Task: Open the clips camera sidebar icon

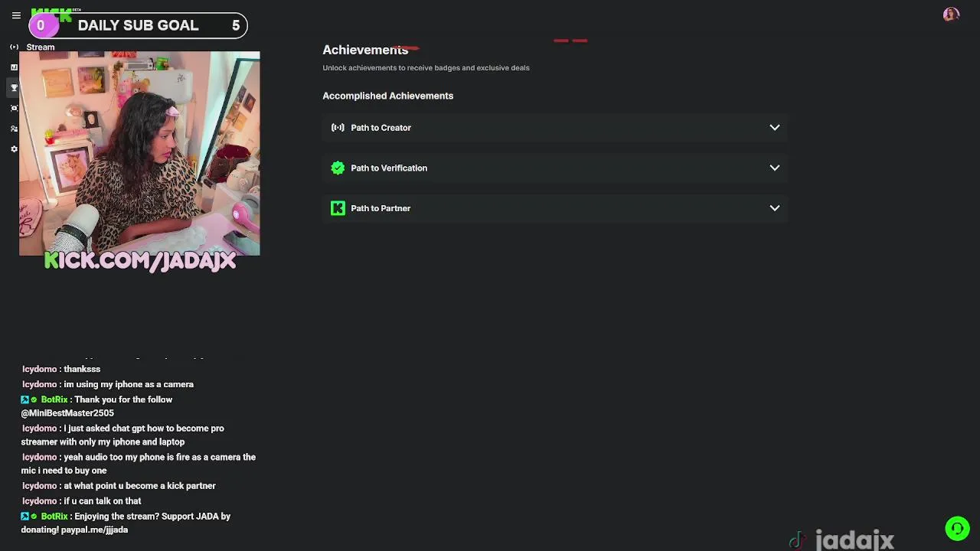Action: click(x=14, y=108)
